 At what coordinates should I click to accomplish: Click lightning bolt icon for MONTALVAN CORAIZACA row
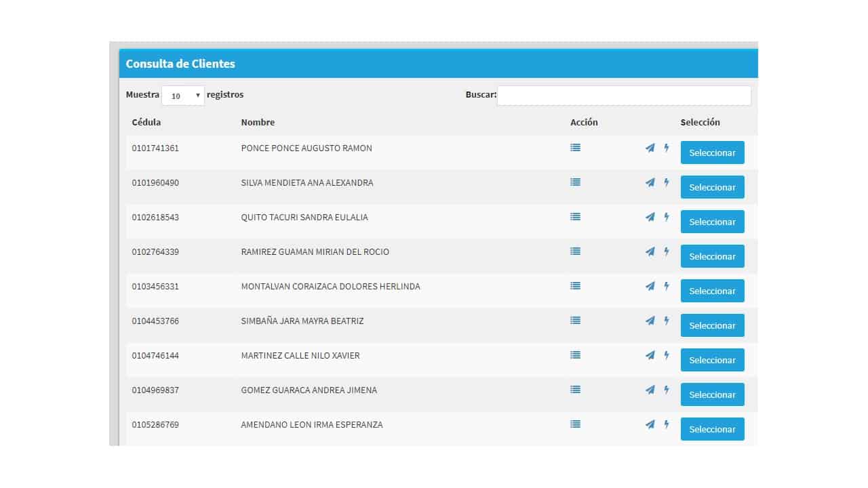point(666,286)
